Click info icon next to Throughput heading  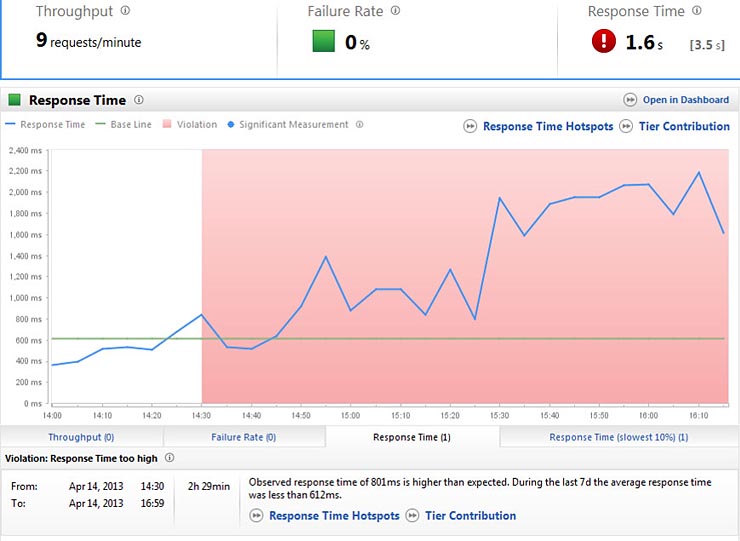124,12
